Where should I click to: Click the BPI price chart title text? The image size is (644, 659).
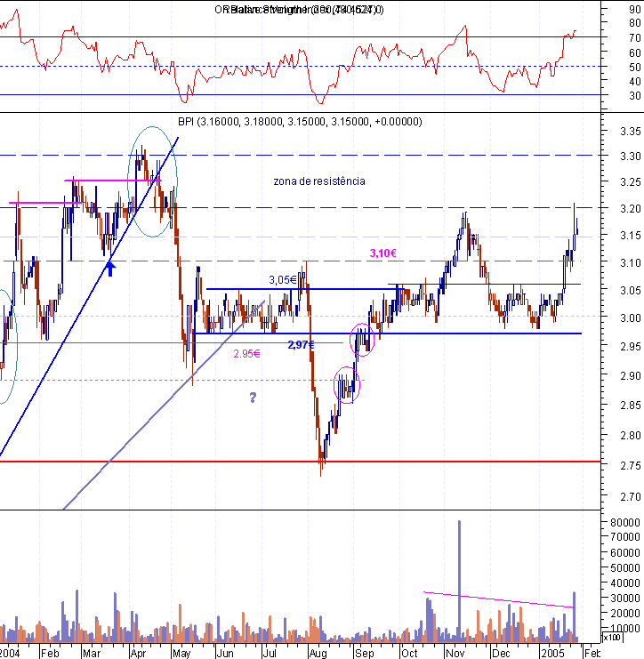point(300,122)
